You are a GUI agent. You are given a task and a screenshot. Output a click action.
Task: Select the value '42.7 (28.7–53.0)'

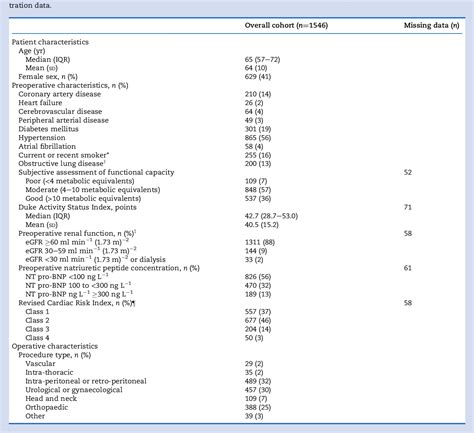coord(271,216)
